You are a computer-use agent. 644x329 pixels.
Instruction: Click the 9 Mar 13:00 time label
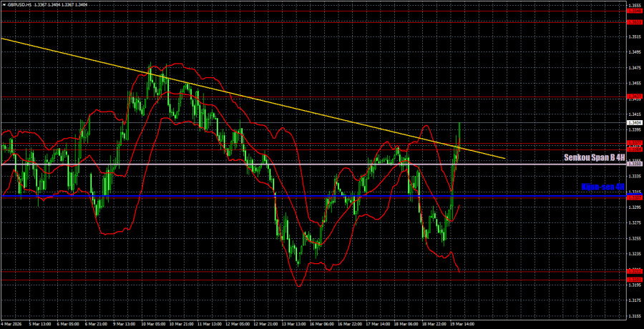124,324
